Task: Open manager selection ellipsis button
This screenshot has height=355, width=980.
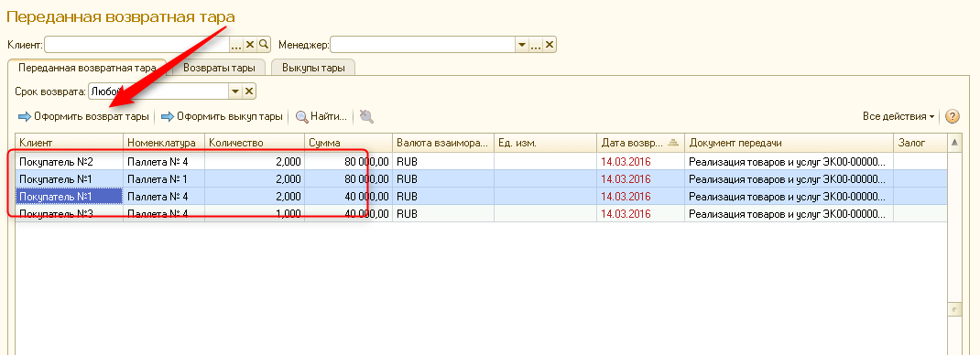Action: pos(536,45)
